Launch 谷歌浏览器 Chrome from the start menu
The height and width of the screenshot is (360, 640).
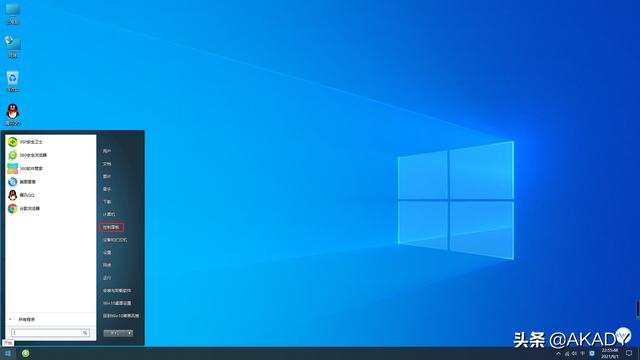tap(51, 209)
